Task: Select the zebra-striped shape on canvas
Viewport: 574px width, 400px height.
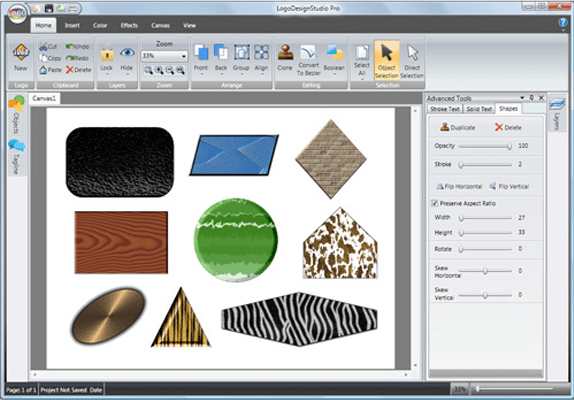Action: click(x=299, y=319)
